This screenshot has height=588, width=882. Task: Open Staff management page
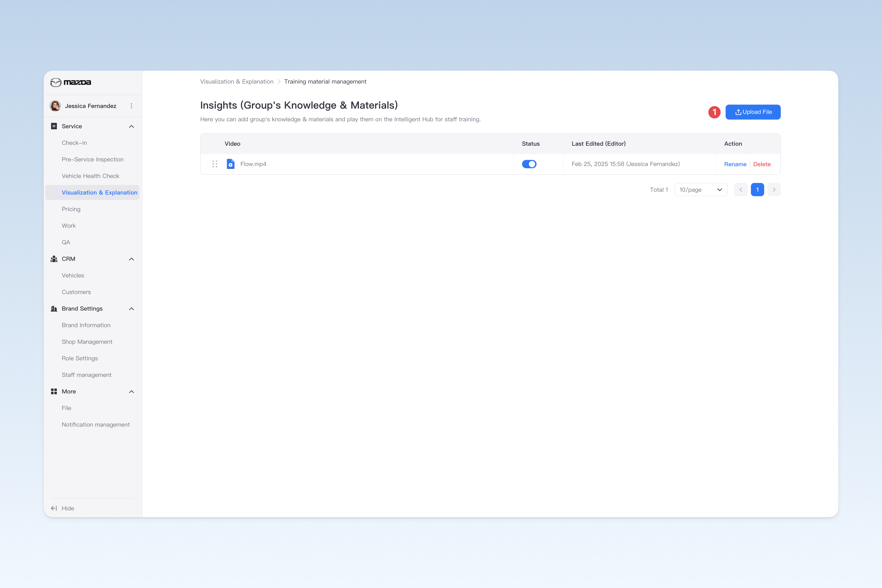pos(87,375)
